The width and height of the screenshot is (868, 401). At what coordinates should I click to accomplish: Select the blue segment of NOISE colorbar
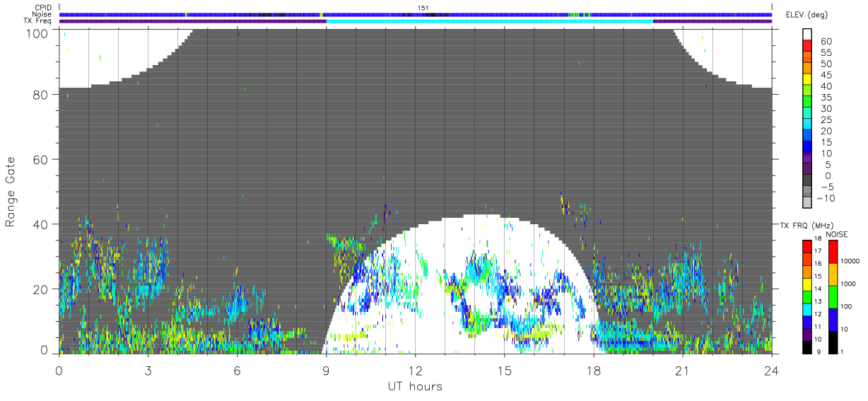[833, 320]
